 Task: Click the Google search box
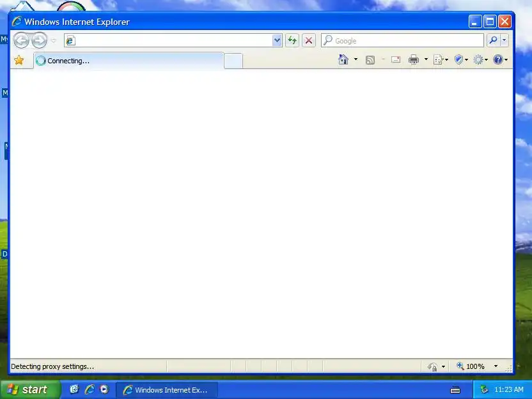click(402, 41)
